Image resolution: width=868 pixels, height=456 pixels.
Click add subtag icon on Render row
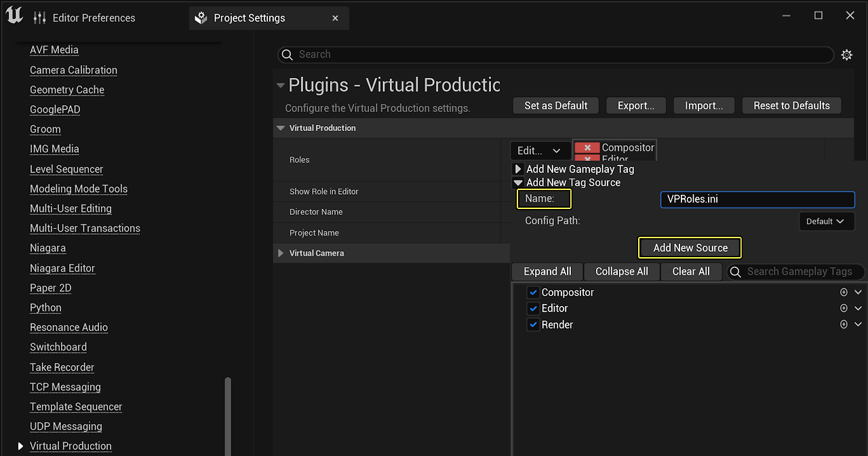(x=844, y=324)
